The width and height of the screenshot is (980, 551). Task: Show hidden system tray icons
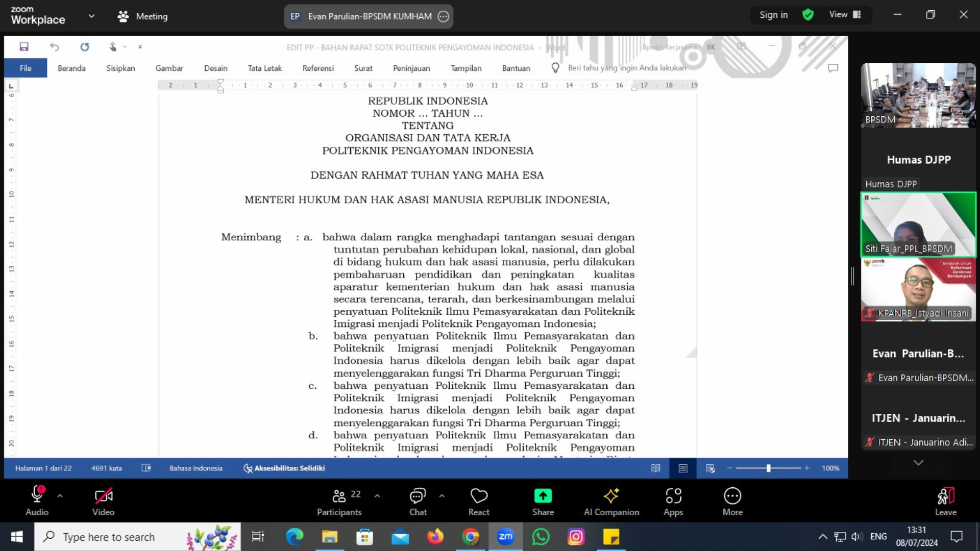coord(823,537)
